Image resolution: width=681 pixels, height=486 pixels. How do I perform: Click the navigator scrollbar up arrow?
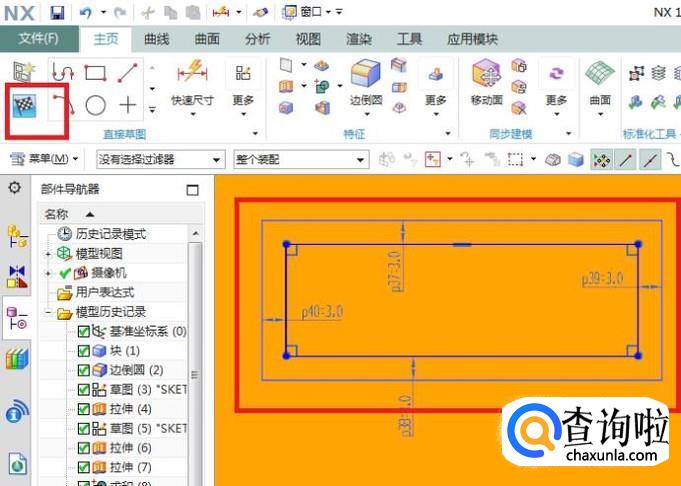coord(195,234)
